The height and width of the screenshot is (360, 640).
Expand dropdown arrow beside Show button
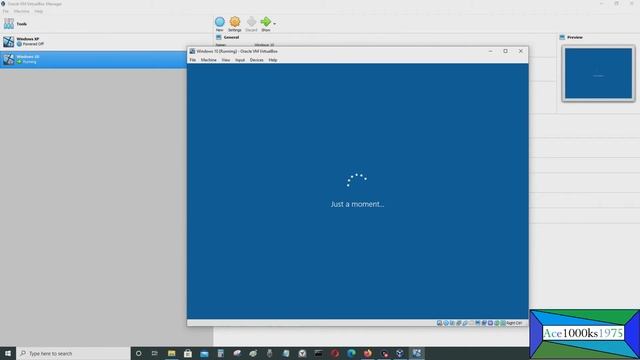point(274,24)
